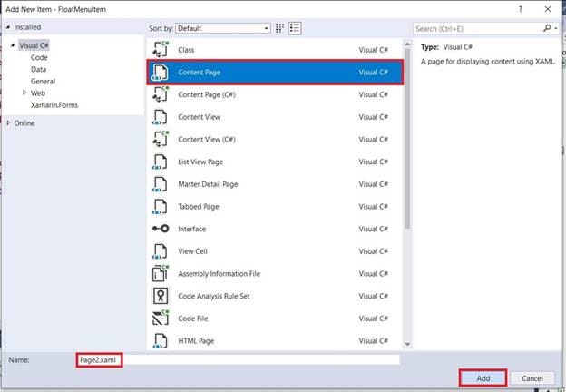Select the 'Assembly Information File' name

[219, 274]
